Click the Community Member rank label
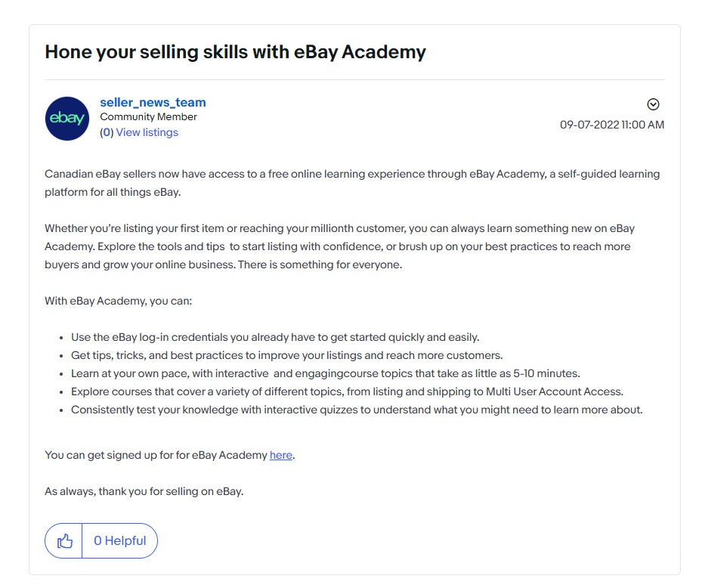The image size is (702, 588). pyautogui.click(x=149, y=116)
